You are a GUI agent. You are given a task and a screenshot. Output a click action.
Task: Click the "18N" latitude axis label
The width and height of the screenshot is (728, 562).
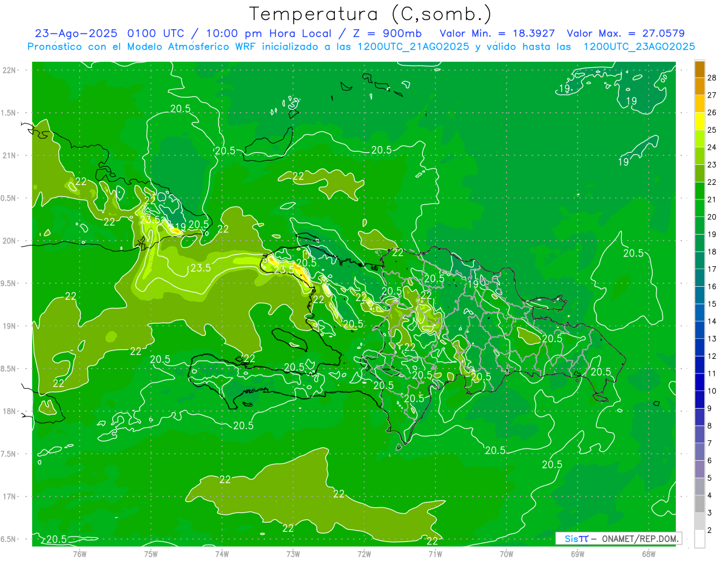pos(10,411)
